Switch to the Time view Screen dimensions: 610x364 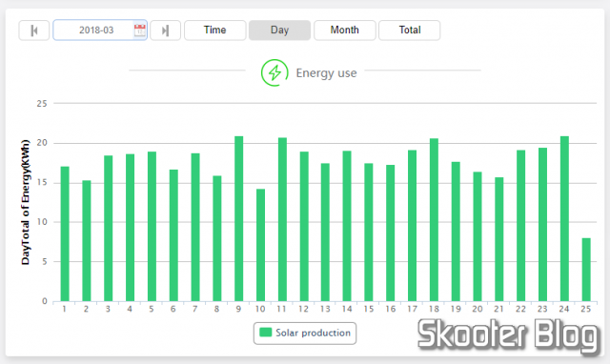tap(215, 30)
